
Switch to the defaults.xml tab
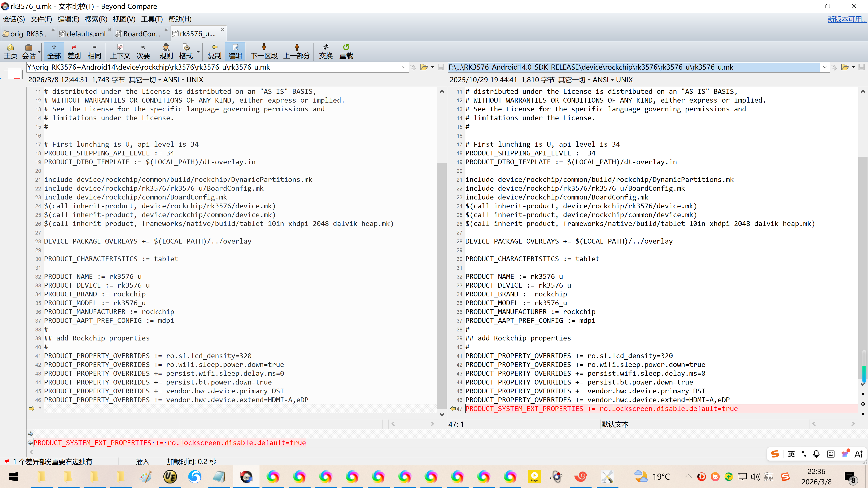[x=86, y=34]
